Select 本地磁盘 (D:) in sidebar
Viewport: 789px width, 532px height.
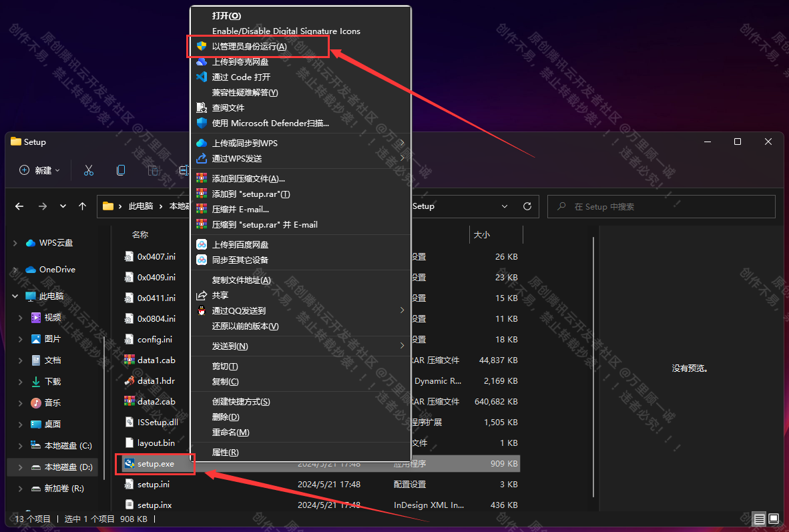(x=68, y=467)
